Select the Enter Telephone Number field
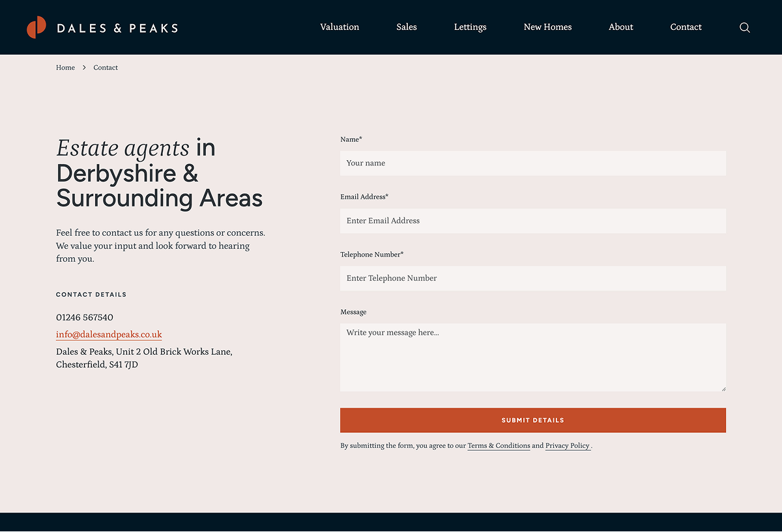 (x=532, y=278)
